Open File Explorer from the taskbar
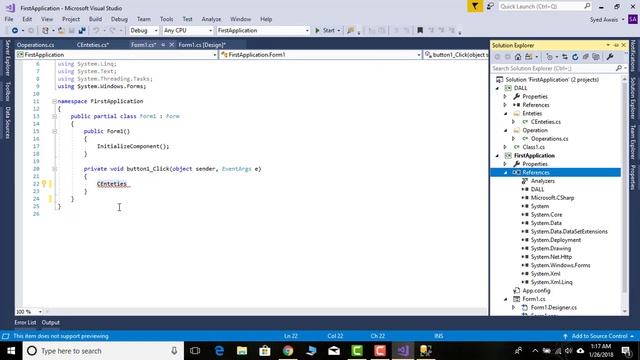The width and height of the screenshot is (640, 360). (242, 351)
